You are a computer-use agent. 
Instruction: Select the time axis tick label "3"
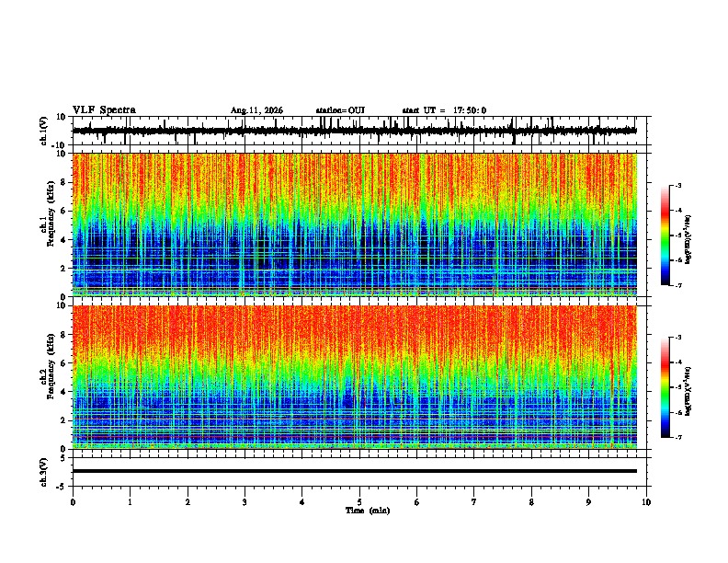[245, 502]
